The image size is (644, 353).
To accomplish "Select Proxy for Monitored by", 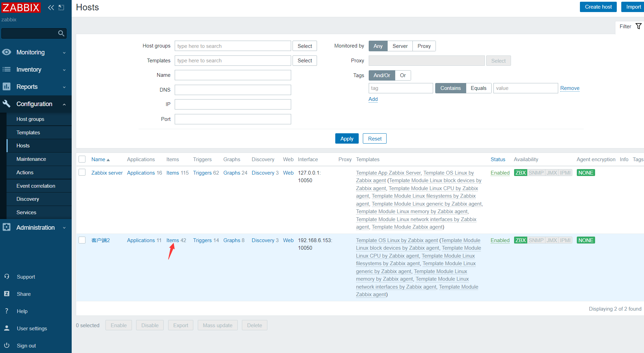I will (x=424, y=46).
